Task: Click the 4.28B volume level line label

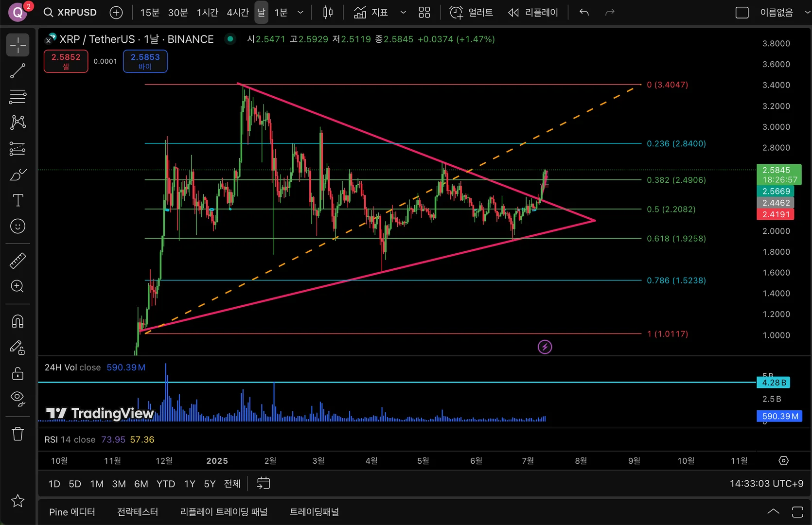Action: pyautogui.click(x=774, y=383)
